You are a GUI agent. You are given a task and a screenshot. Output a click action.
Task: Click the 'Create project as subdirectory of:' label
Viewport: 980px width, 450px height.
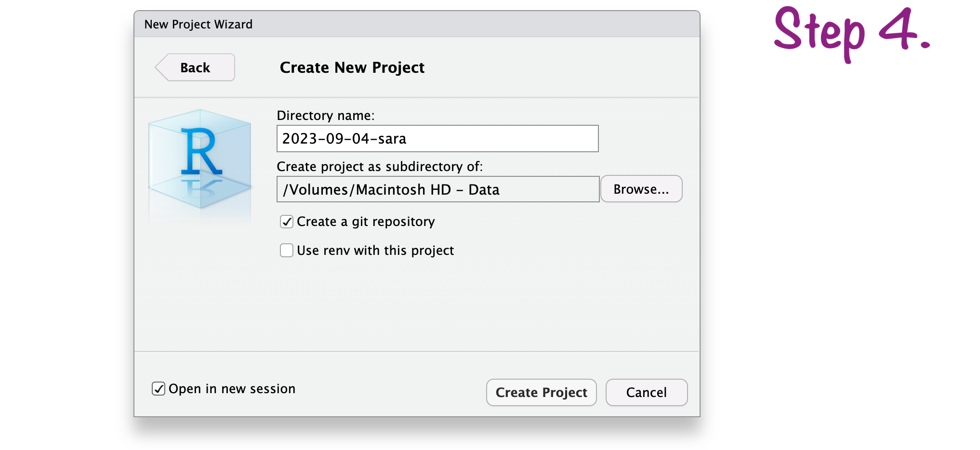379,167
